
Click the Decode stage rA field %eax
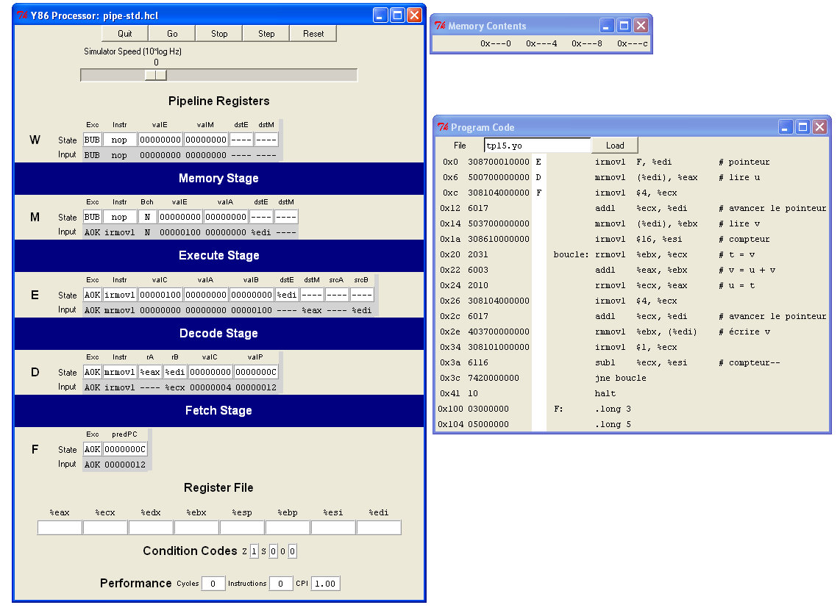pos(150,372)
